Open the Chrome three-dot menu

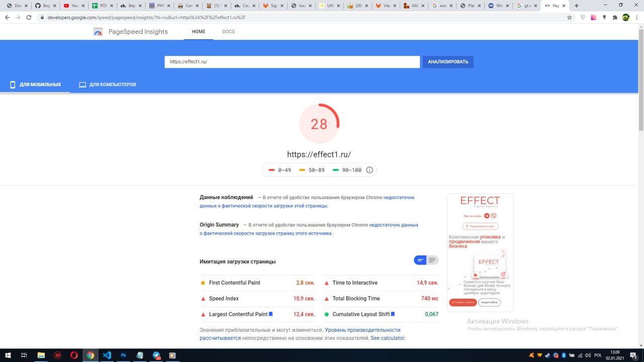pyautogui.click(x=636, y=17)
